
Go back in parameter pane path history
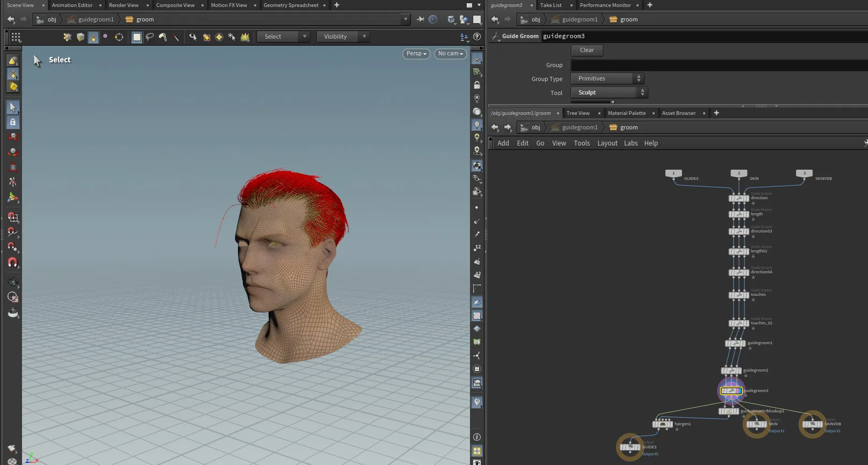[x=495, y=19]
